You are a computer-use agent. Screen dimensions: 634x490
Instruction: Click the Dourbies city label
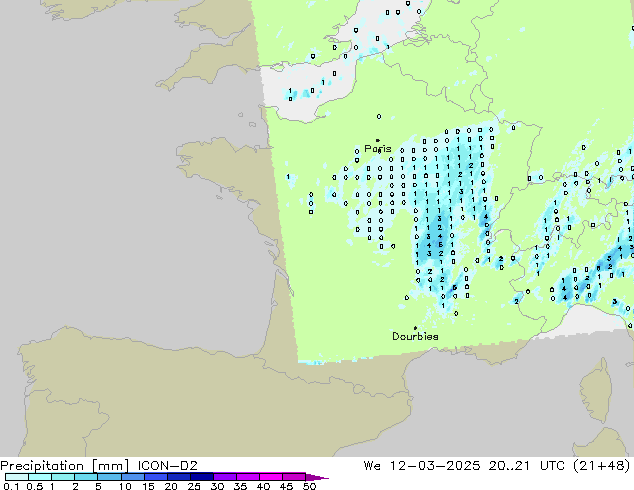point(415,336)
